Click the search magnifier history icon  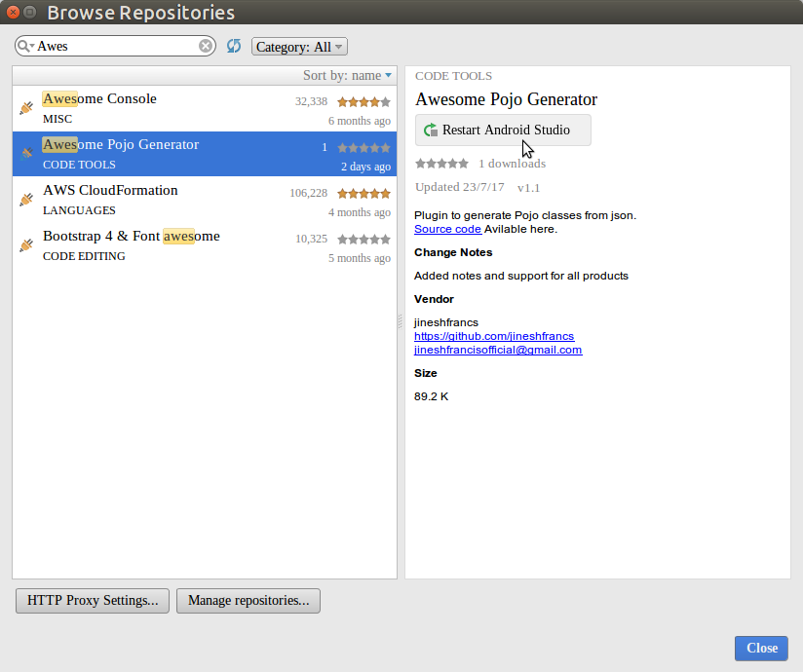click(25, 46)
